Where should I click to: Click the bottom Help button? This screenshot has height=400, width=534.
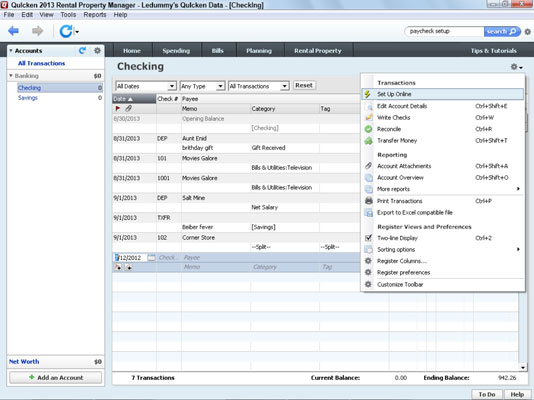point(517,394)
